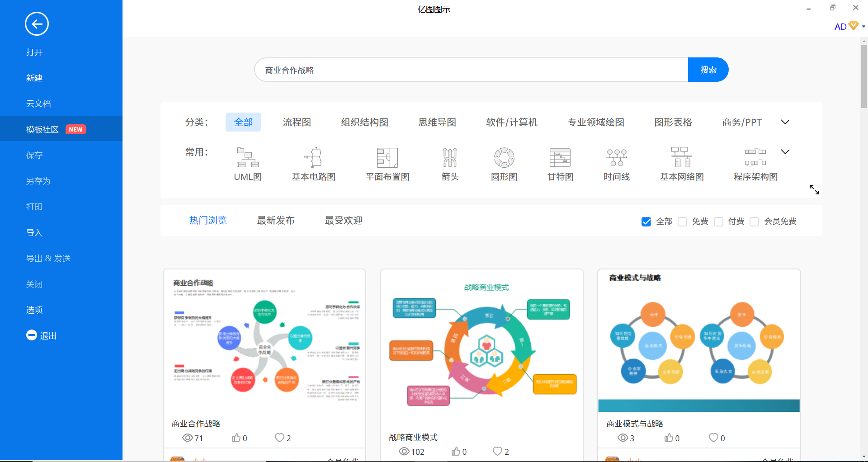Check the 会员免费 filter checkbox
This screenshot has height=462, width=868.
(754, 222)
